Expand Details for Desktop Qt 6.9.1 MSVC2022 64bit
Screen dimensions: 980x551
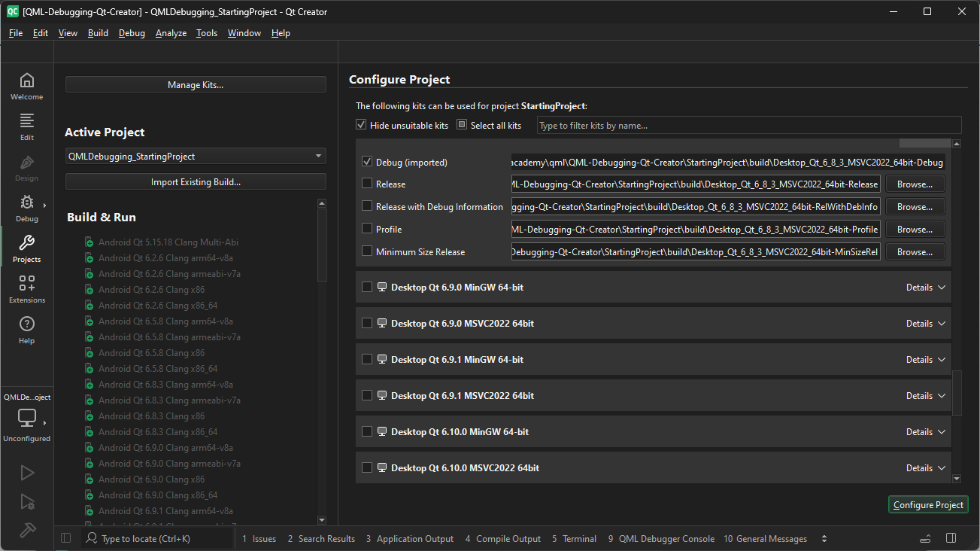click(x=925, y=395)
